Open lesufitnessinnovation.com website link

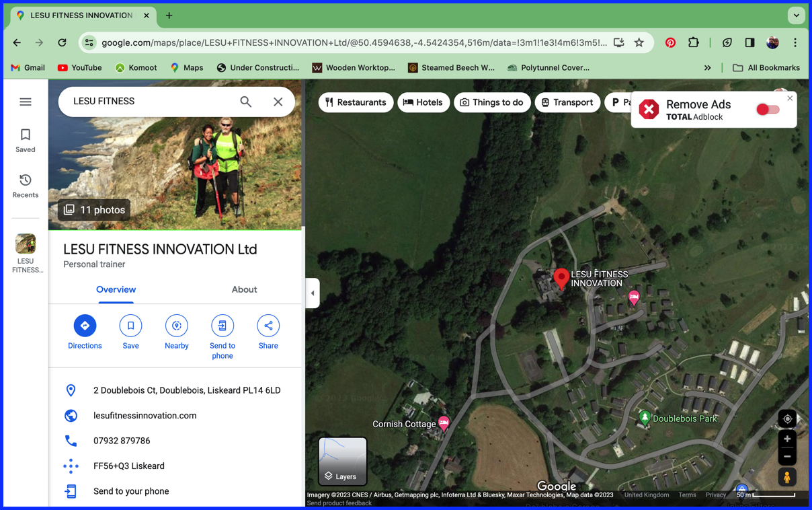pyautogui.click(x=145, y=416)
